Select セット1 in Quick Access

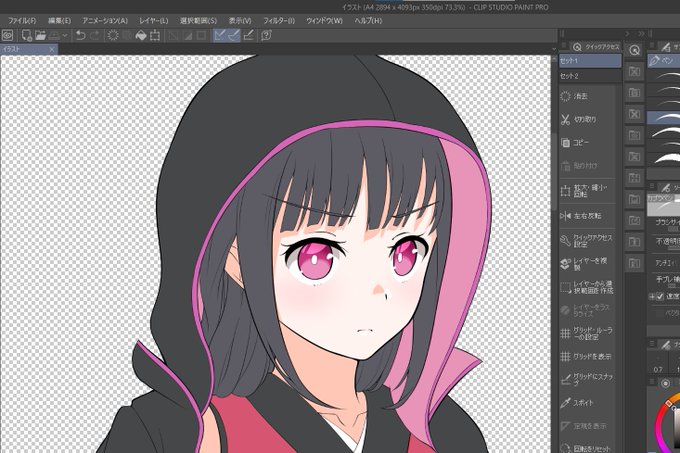[x=590, y=61]
